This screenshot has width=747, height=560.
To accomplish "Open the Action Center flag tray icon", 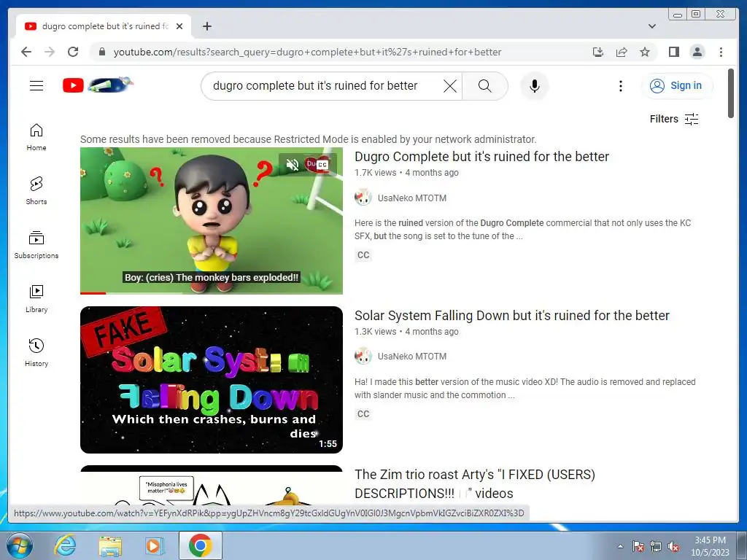I will coord(638,546).
